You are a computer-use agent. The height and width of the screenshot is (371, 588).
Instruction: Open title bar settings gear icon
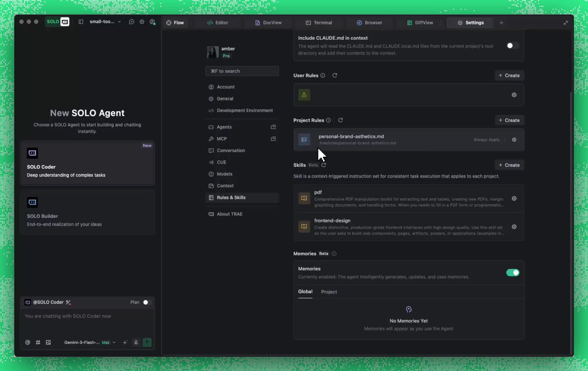pos(142,22)
